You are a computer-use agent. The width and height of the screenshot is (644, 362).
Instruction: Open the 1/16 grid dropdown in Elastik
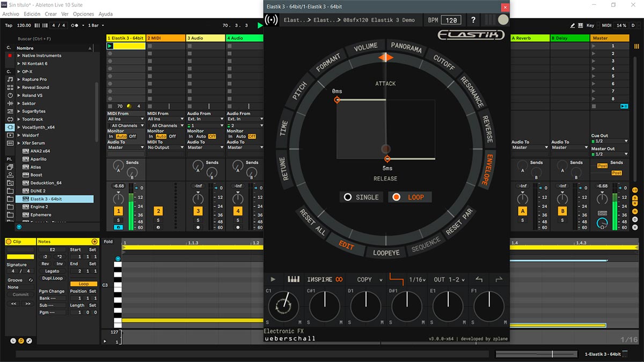pos(419,279)
